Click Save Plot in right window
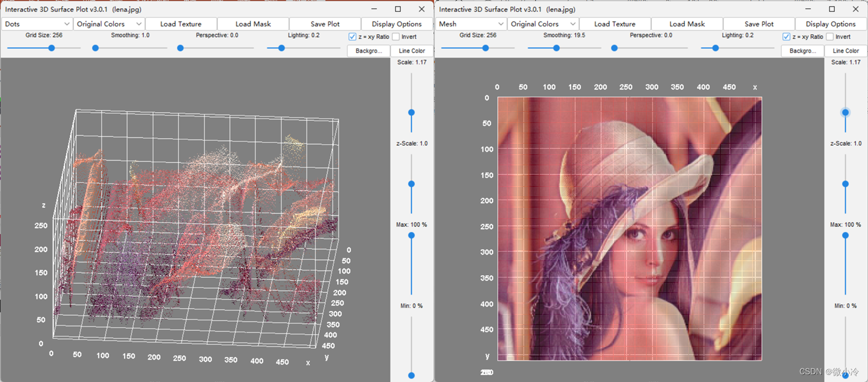868x382 pixels. coord(759,24)
